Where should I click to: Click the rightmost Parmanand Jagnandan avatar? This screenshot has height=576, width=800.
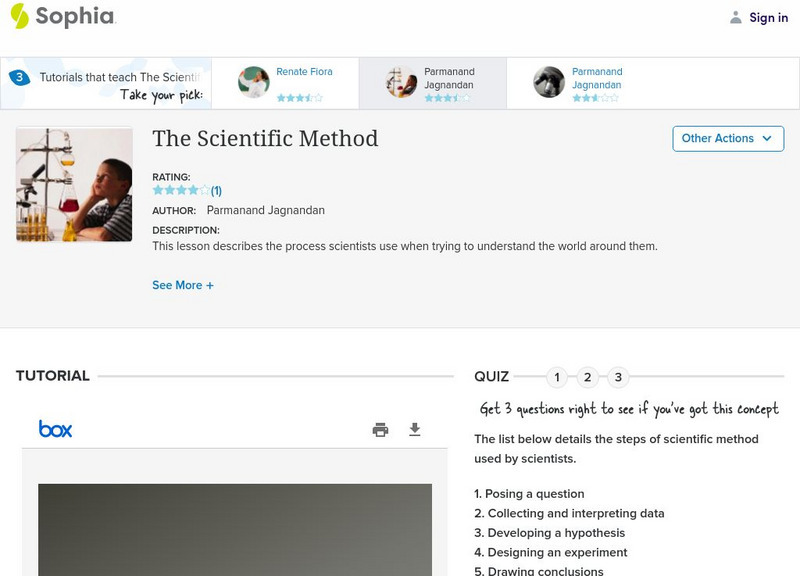pyautogui.click(x=549, y=82)
